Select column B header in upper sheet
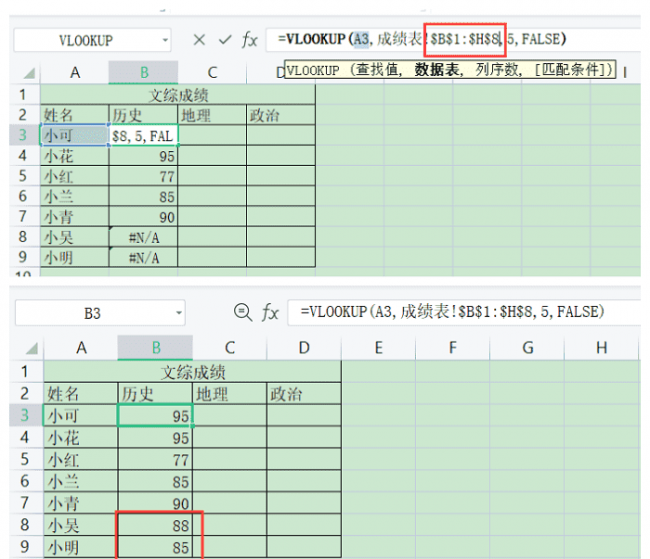This screenshot has height=559, width=650. 143,73
